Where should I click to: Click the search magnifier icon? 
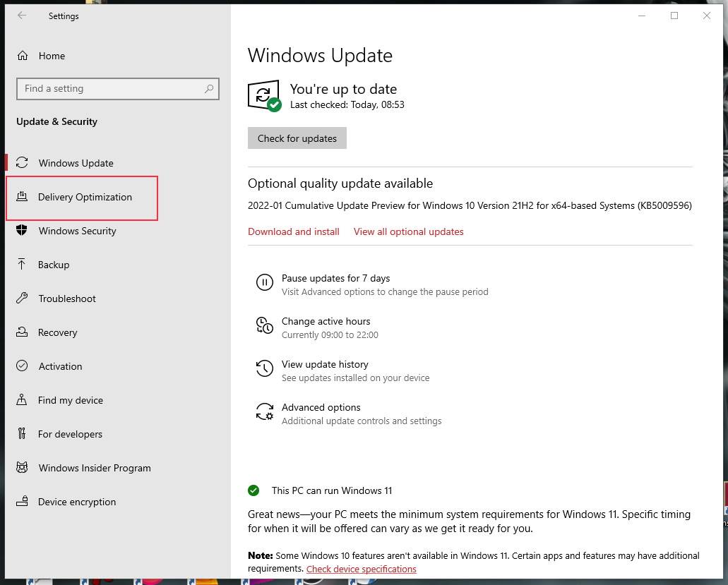(209, 89)
